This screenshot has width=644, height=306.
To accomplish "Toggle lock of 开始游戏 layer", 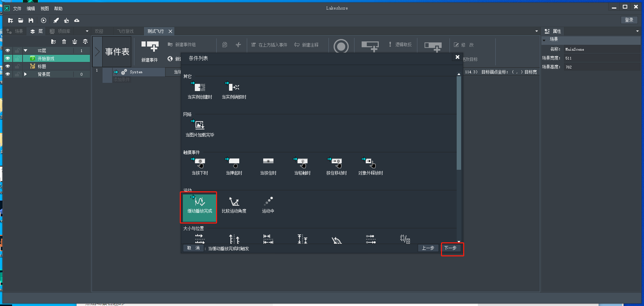I will 17,59.
